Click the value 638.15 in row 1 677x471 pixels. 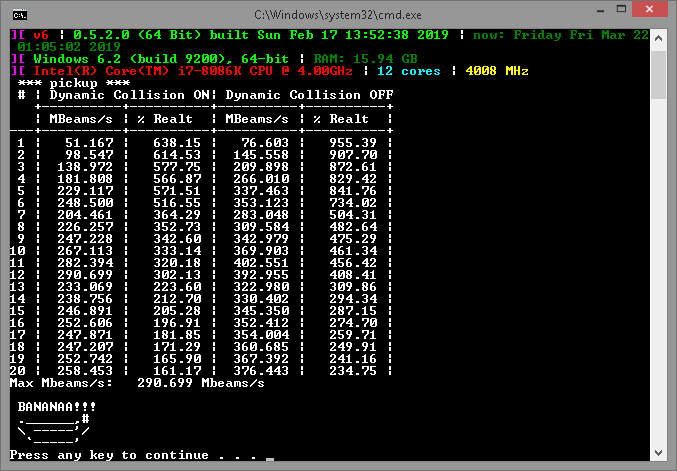point(177,143)
